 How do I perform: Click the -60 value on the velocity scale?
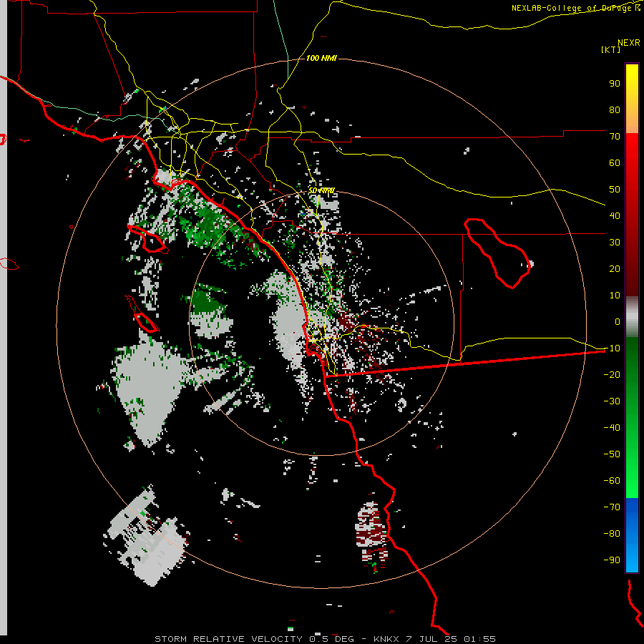(612, 481)
